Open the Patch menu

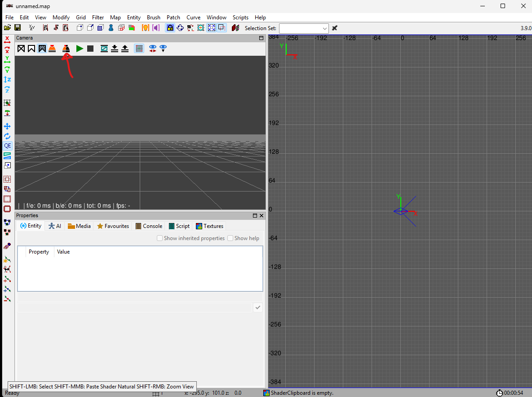[173, 18]
